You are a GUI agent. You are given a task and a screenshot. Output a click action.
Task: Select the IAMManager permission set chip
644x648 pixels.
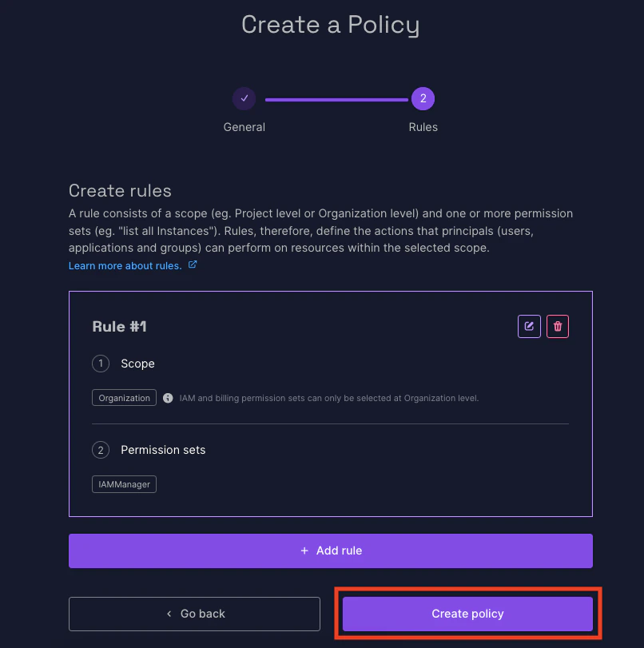coord(124,483)
